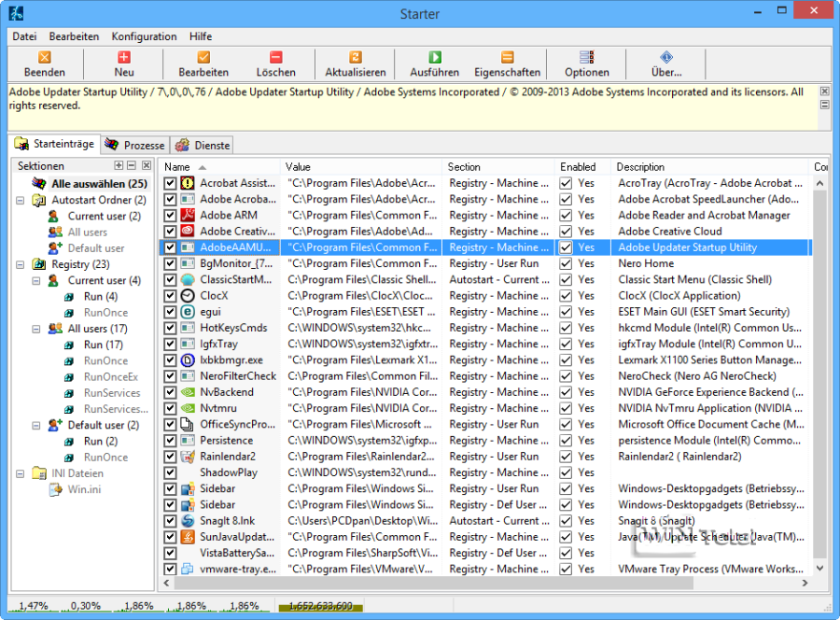Click the Über about icon
The width and height of the screenshot is (840, 620).
tap(665, 58)
